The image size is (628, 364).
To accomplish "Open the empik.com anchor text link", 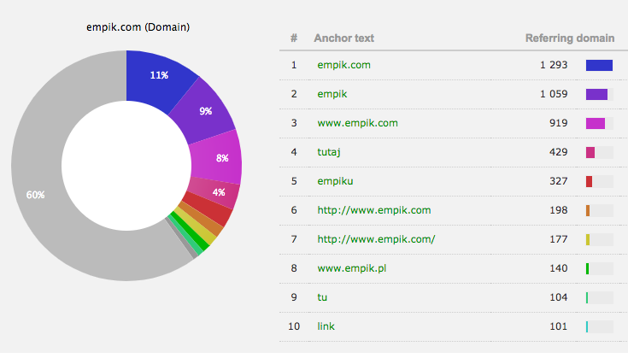I will [343, 65].
